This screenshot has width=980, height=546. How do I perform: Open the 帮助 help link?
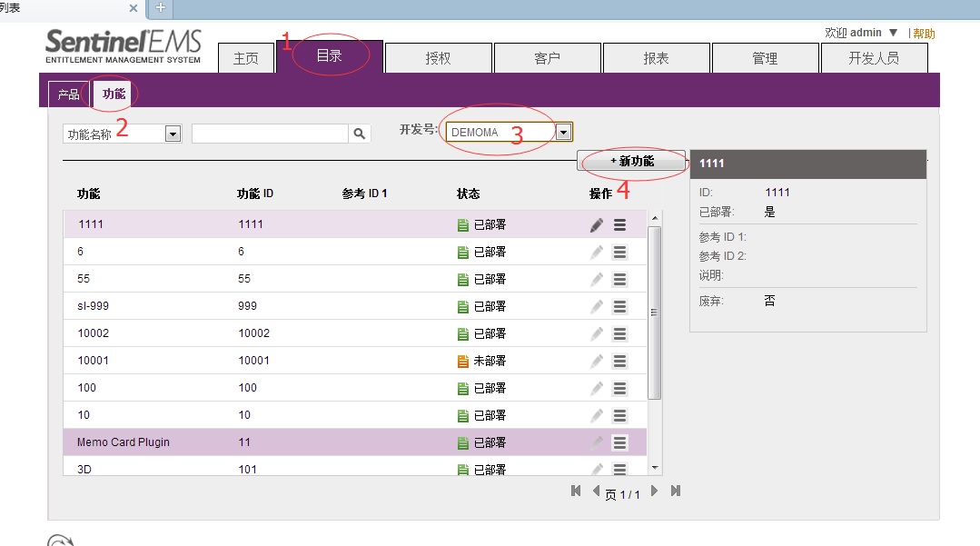point(924,34)
